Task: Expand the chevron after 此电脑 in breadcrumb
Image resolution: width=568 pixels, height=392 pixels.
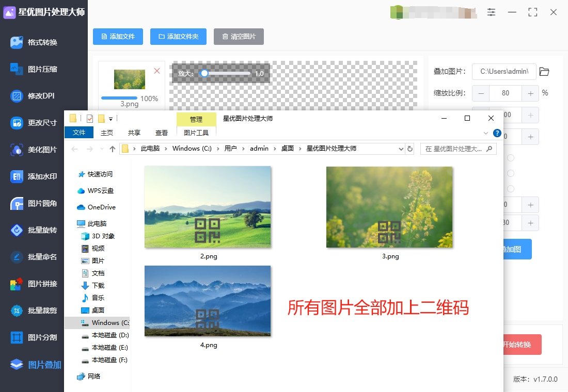Action: coord(166,149)
